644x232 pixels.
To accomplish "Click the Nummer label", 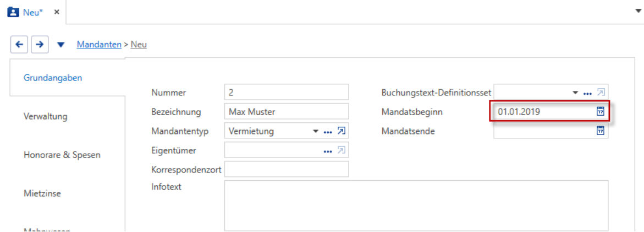I will pos(168,93).
